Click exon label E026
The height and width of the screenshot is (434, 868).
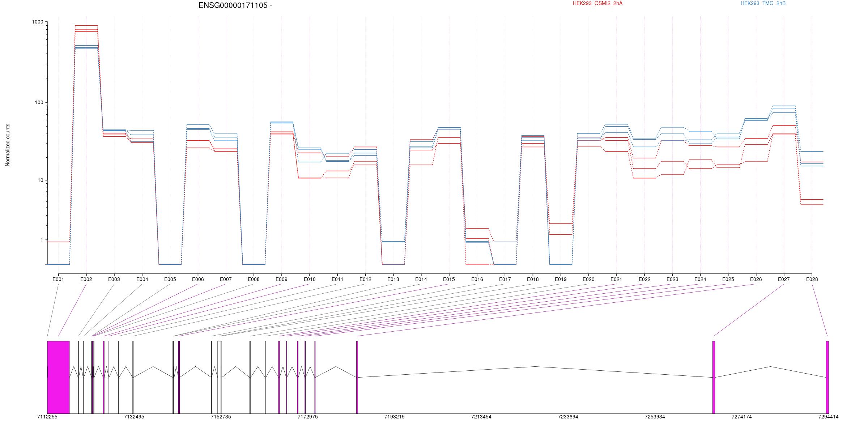pos(756,279)
